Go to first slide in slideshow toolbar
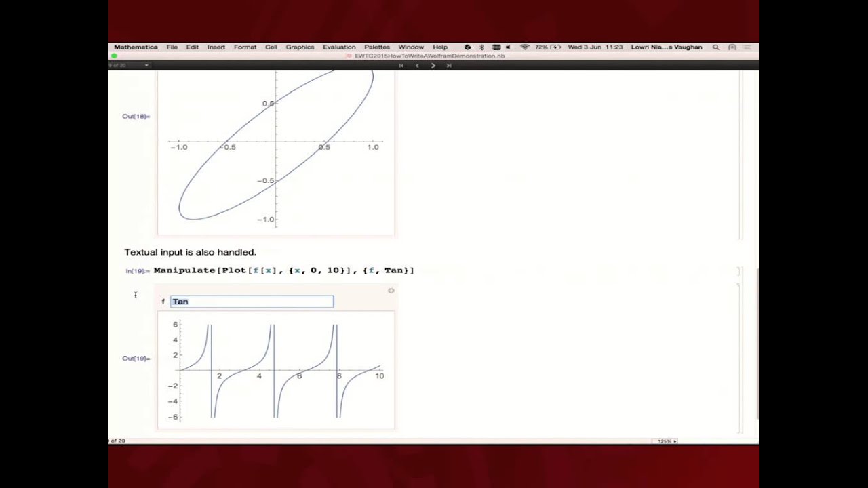The width and height of the screenshot is (868, 488). coord(401,66)
